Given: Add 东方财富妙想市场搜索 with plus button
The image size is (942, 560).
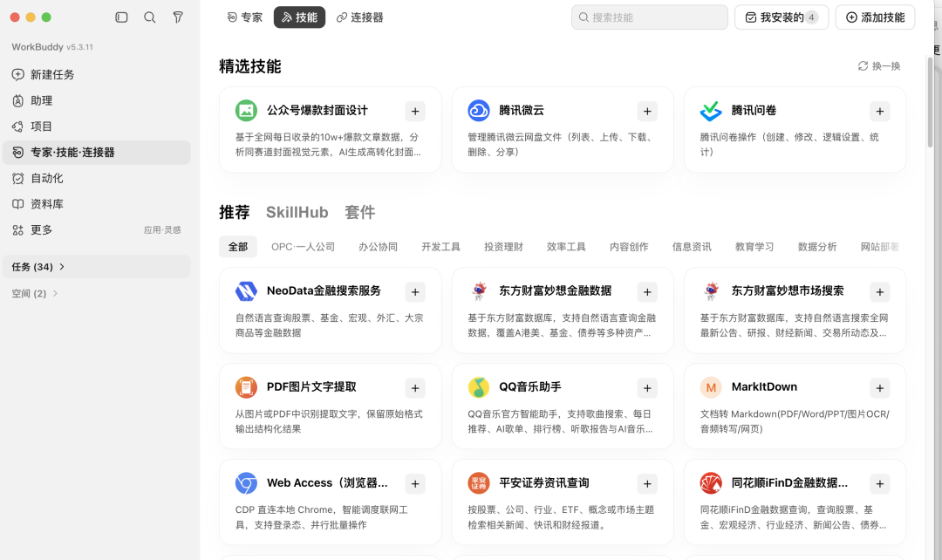Looking at the screenshot, I should point(879,292).
